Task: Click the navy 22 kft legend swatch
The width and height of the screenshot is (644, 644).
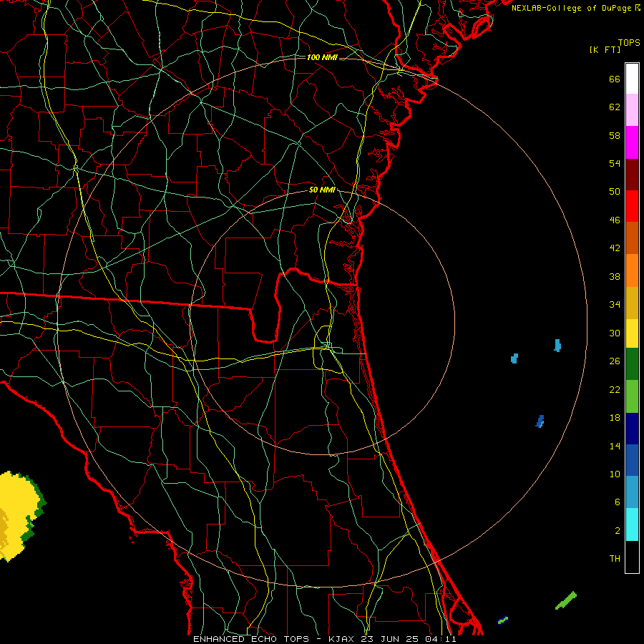Action: 632,429
